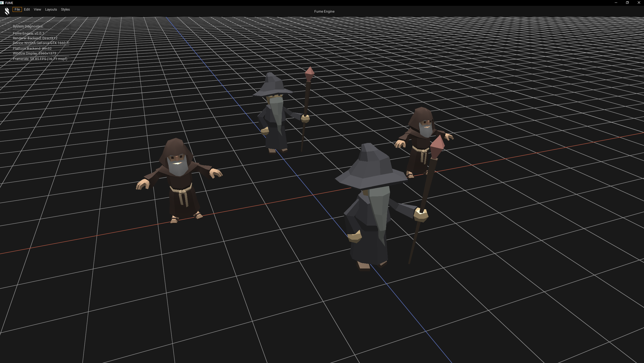Click the Framerate FPS readout
This screenshot has height=363, width=644.
pos(40,59)
